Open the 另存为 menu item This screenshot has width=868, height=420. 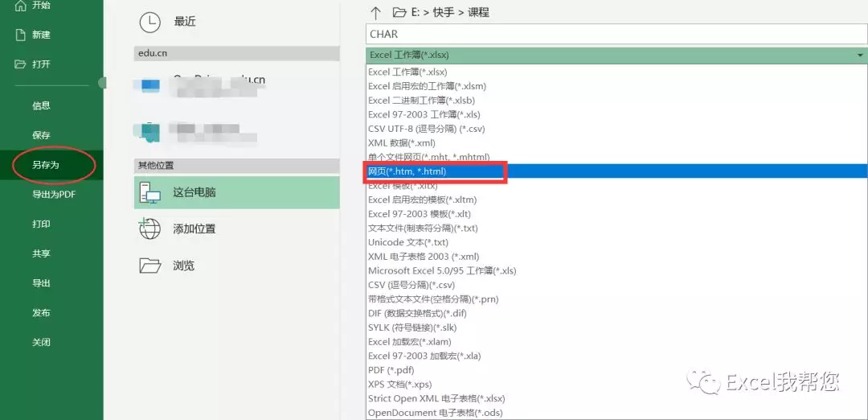point(46,165)
